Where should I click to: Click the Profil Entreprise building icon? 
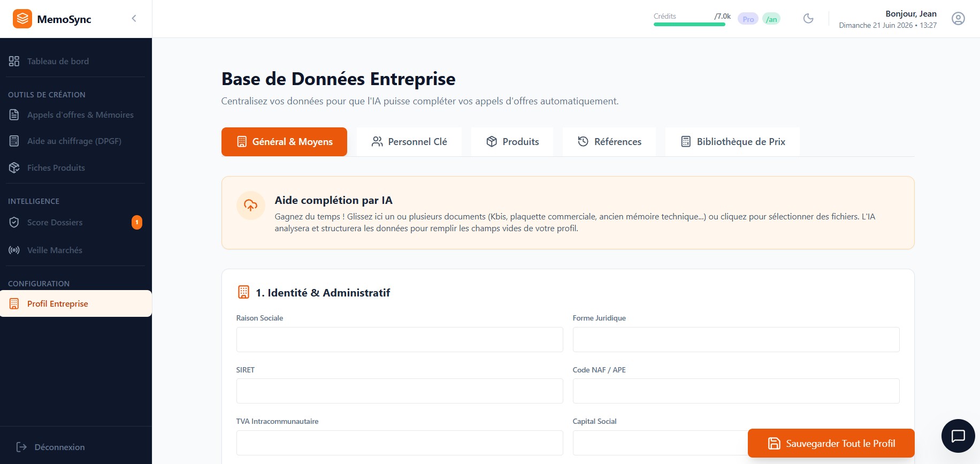14,303
